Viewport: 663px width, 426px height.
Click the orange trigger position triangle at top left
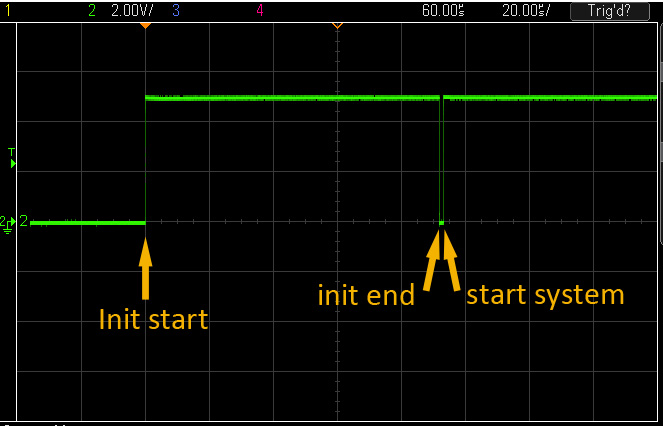146,24
